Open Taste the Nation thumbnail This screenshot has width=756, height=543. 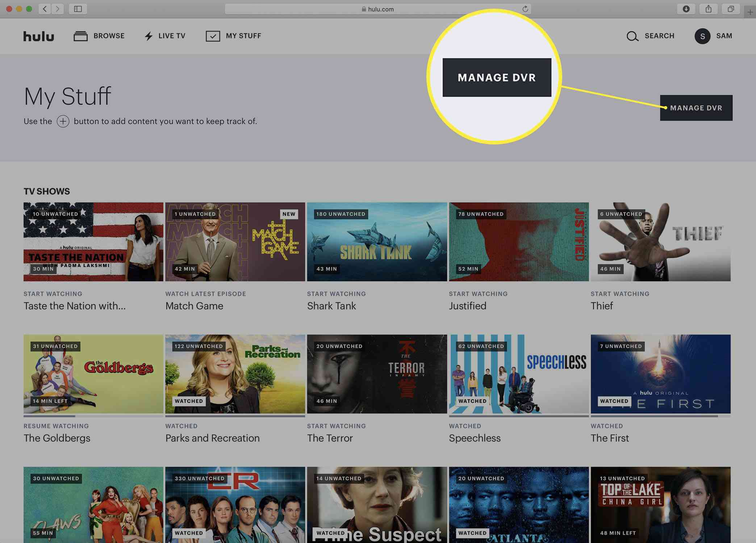click(x=93, y=242)
